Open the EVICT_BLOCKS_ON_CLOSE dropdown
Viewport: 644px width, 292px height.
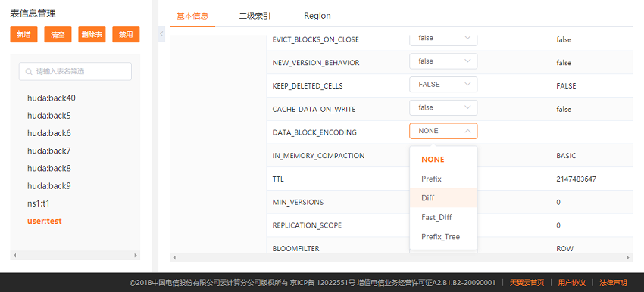tap(443, 38)
